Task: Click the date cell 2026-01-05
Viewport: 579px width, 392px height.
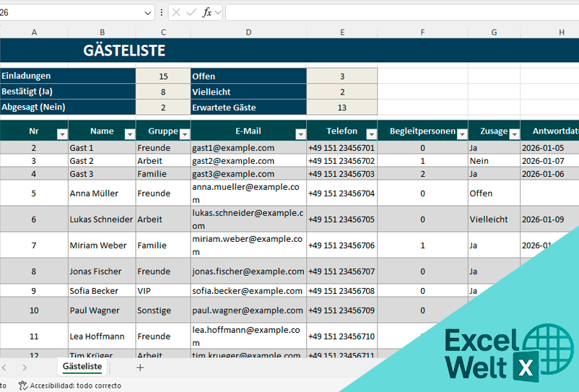Action: [550, 148]
